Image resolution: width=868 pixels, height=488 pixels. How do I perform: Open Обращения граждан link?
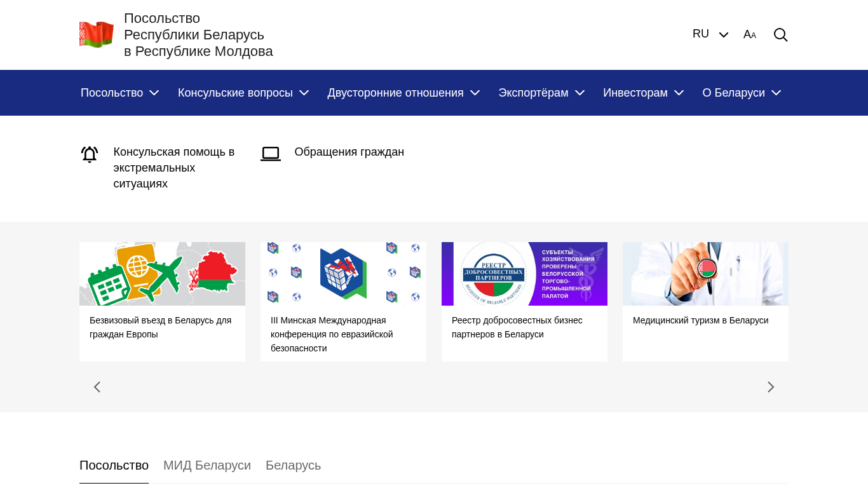[349, 152]
